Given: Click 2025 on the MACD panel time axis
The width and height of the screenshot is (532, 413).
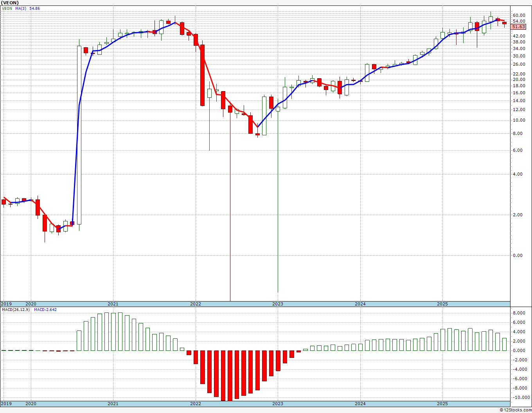Looking at the screenshot, I should click(x=442, y=403).
